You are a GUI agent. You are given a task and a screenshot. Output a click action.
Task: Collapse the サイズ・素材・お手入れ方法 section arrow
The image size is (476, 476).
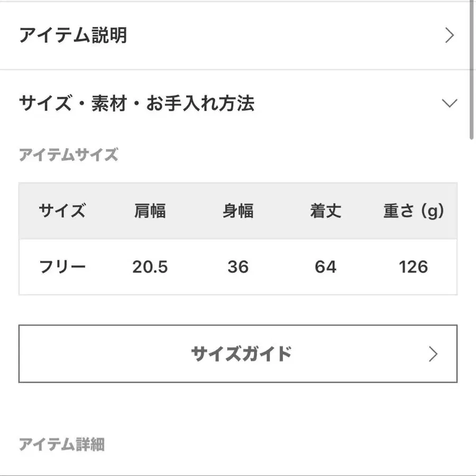[449, 103]
